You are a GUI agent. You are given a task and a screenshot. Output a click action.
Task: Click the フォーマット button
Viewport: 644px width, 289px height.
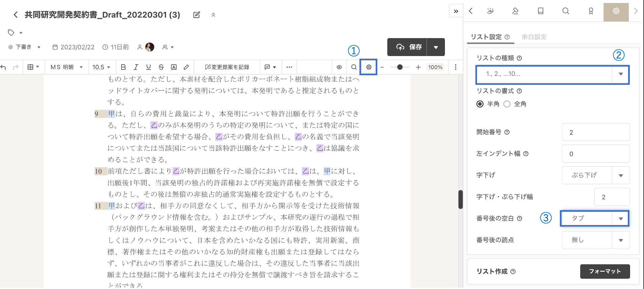[x=605, y=271]
